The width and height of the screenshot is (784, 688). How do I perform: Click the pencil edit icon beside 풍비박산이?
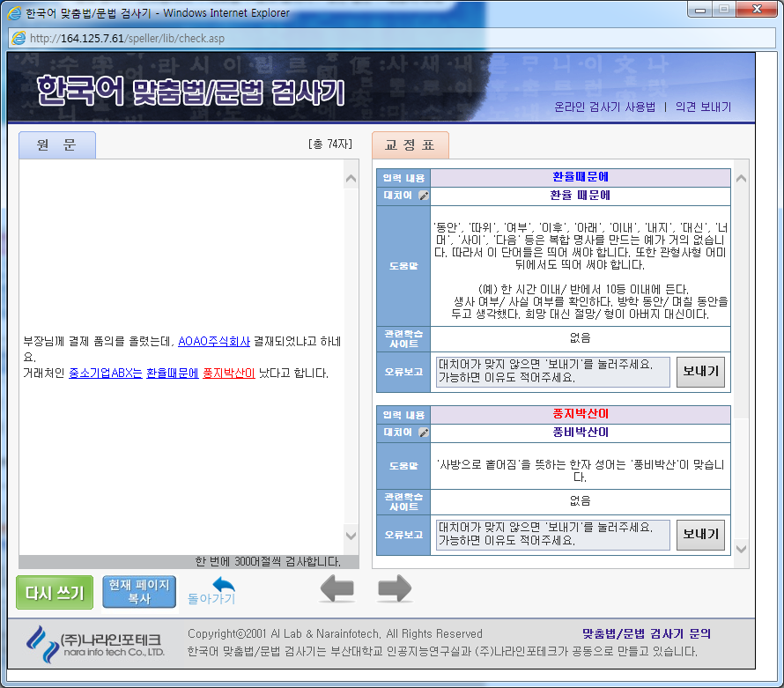click(x=424, y=433)
